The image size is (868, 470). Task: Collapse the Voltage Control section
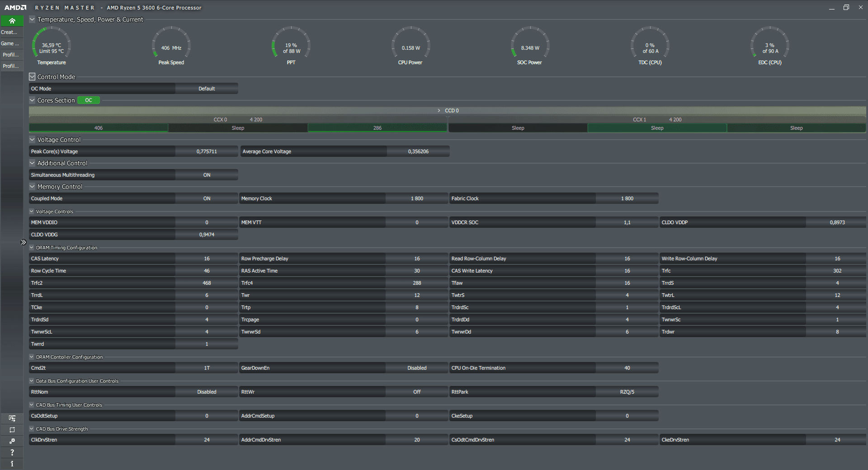32,140
